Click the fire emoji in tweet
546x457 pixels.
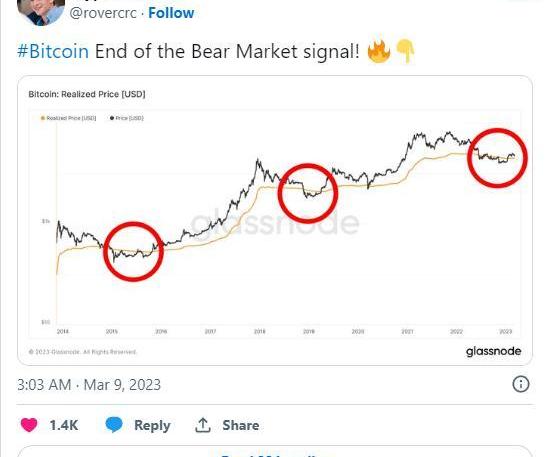click(379, 51)
